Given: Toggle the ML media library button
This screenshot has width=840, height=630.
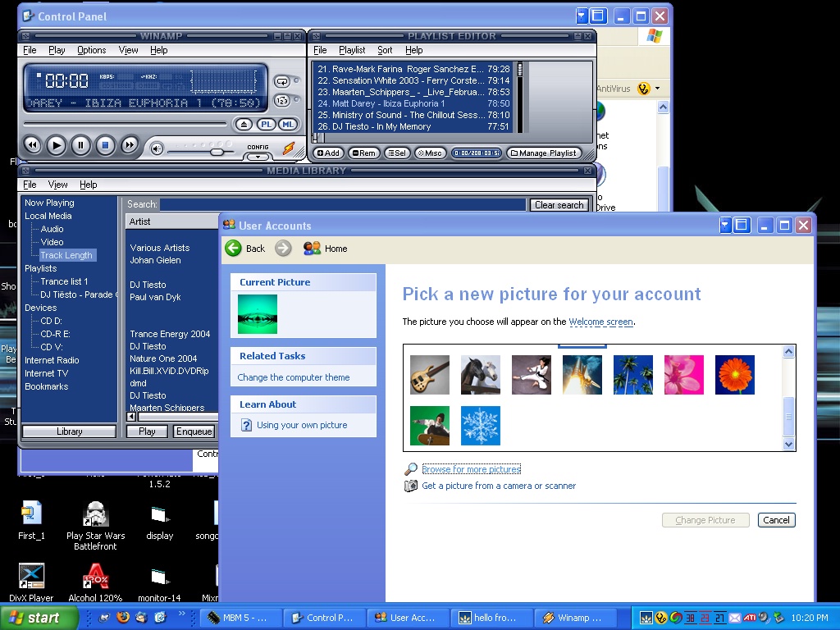Looking at the screenshot, I should click(288, 125).
